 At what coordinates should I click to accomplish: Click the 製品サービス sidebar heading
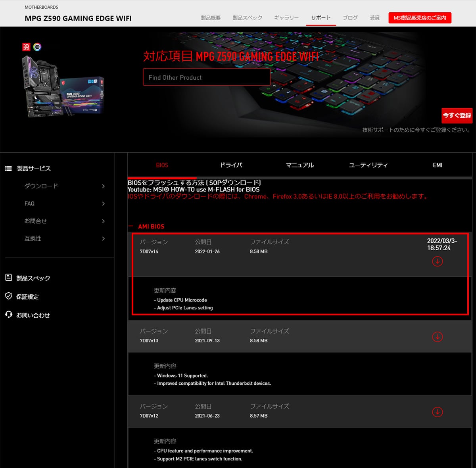pyautogui.click(x=34, y=169)
